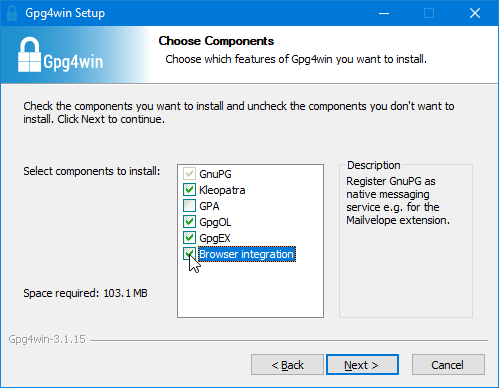Image resolution: width=499 pixels, height=388 pixels.
Task: Go back with the Back button
Action: point(287,365)
